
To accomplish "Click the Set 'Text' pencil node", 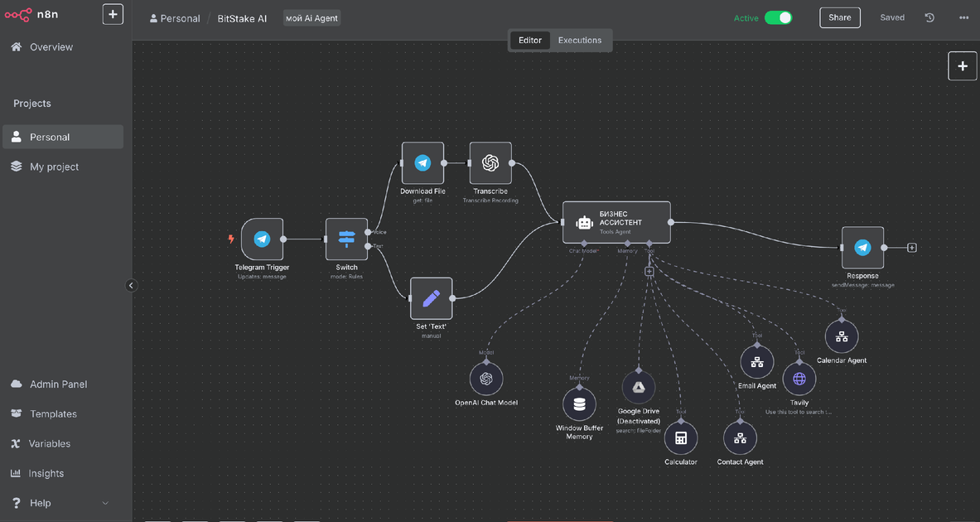I will tap(432, 298).
